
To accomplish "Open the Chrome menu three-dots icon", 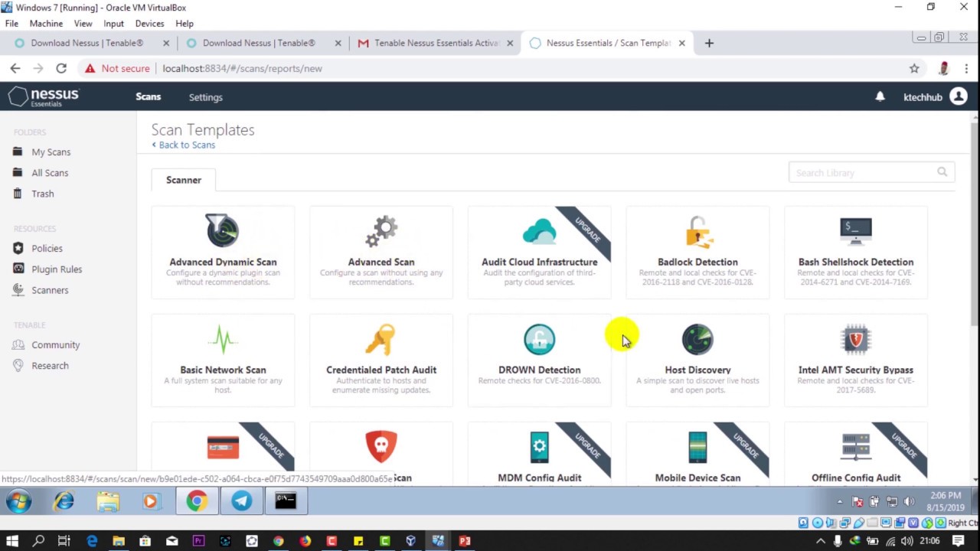I will click(x=966, y=68).
